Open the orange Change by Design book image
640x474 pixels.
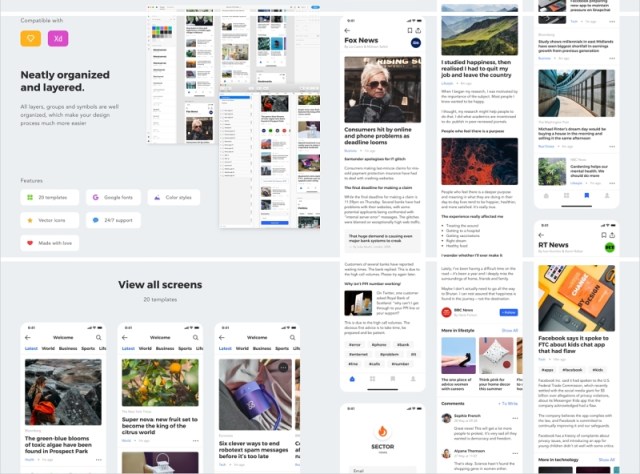coord(576,298)
